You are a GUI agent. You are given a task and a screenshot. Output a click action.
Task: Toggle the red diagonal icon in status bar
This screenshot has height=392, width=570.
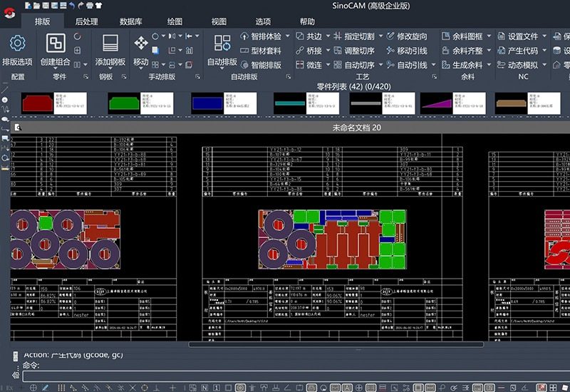tap(541, 388)
